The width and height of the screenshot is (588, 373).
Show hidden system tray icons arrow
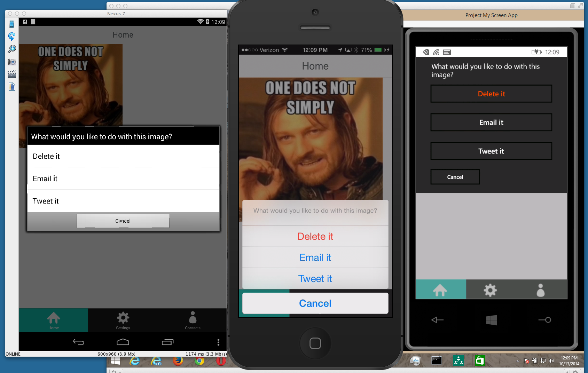[x=518, y=361]
